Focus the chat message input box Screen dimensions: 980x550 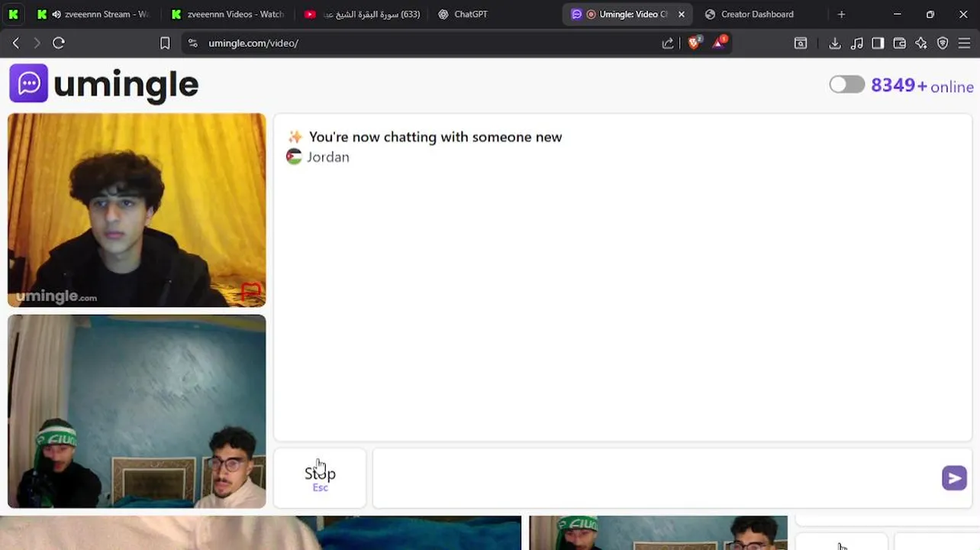point(655,478)
